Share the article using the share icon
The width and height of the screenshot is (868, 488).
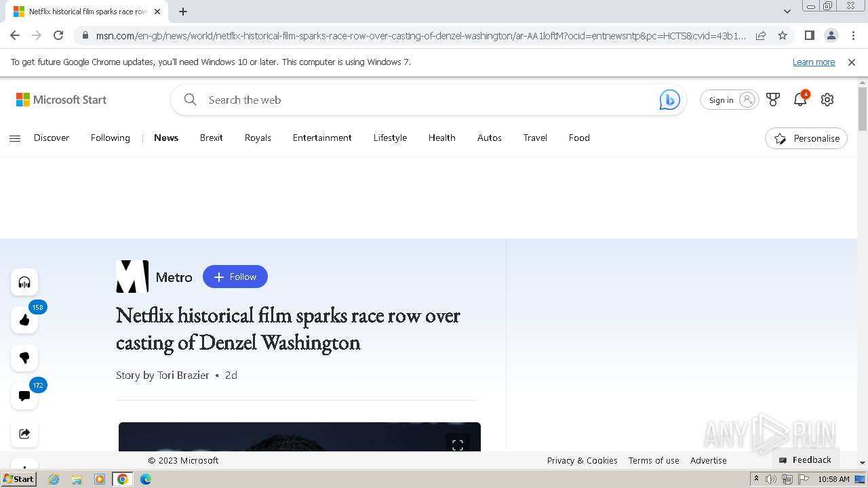[x=24, y=434]
